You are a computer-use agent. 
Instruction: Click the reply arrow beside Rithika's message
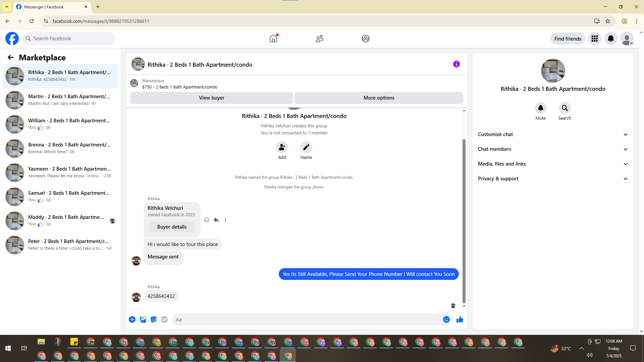216,220
